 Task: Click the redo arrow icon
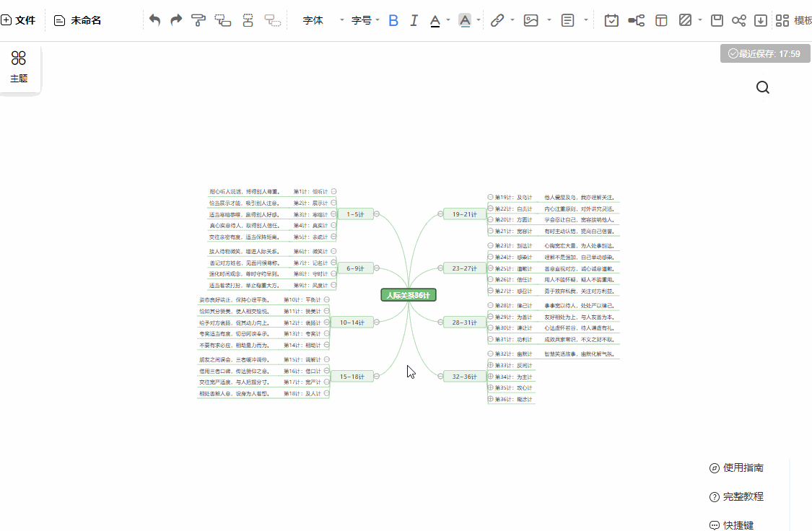(x=176, y=20)
